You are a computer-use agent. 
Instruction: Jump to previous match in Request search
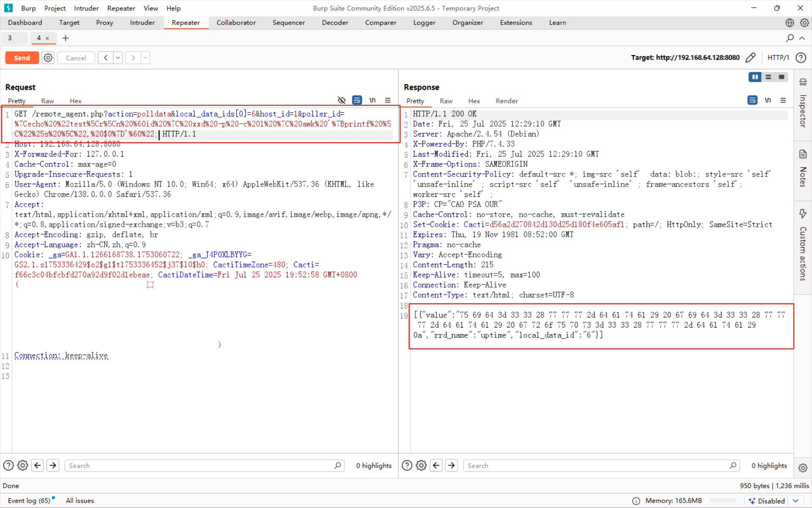(38, 466)
